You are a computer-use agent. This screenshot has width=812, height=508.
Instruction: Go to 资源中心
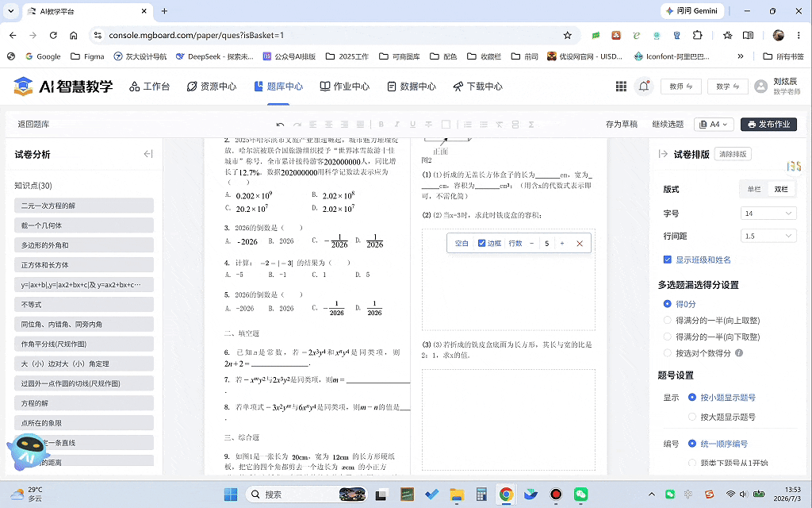click(x=211, y=87)
